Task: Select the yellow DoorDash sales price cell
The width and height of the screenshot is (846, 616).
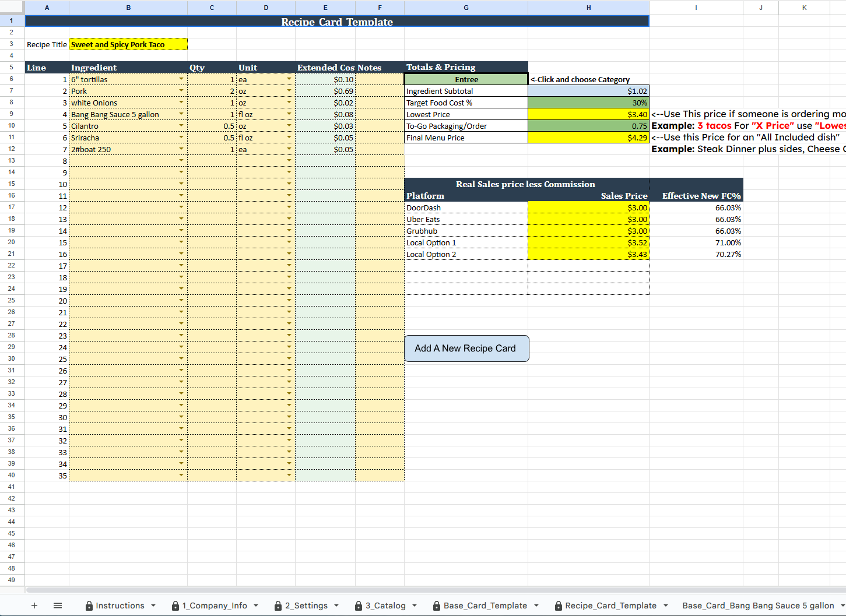Action: pyautogui.click(x=588, y=207)
